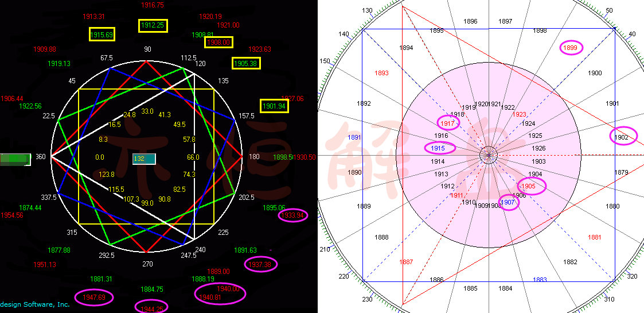The height and width of the screenshot is (313, 644).
Task: Click the circled value 1933.94
Action: click(x=293, y=215)
